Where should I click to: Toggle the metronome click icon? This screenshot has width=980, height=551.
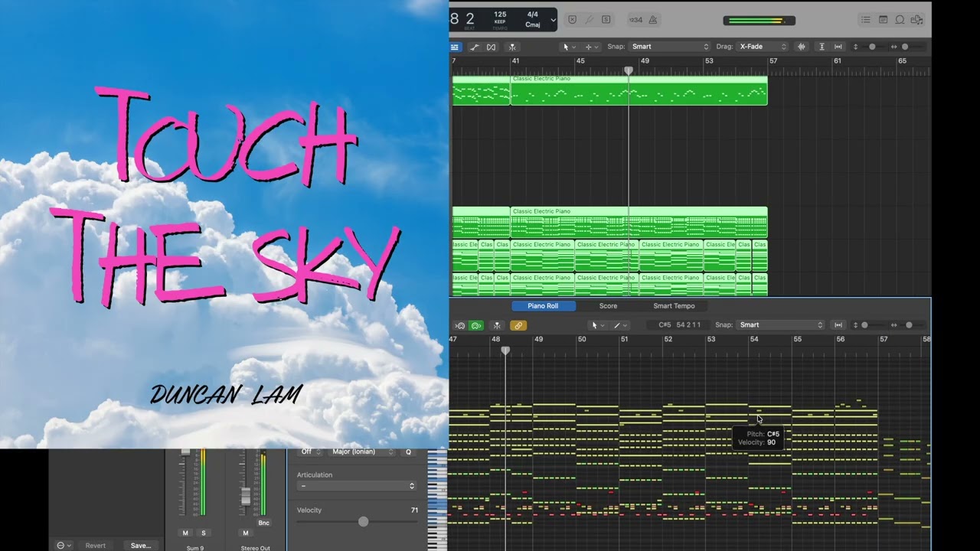[653, 20]
